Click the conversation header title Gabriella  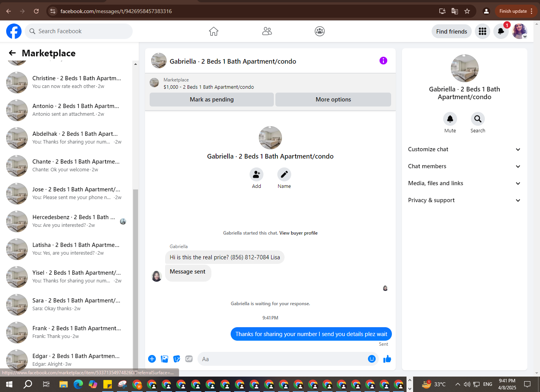point(233,61)
